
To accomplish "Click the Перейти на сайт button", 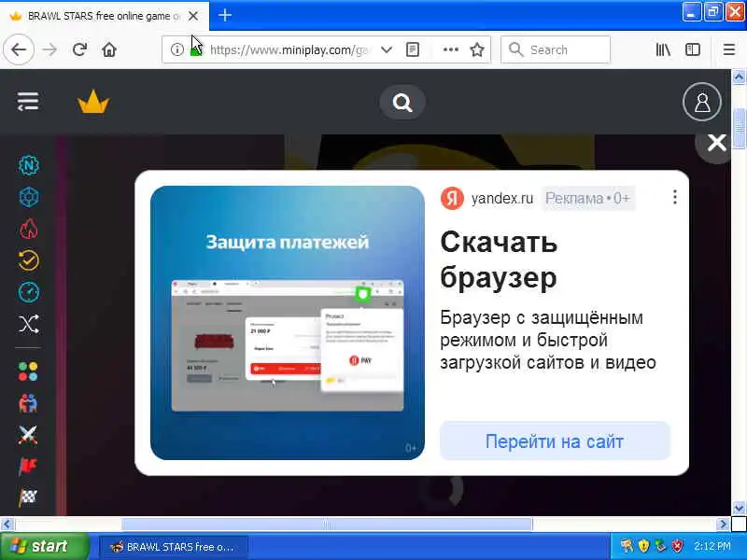I will [555, 441].
